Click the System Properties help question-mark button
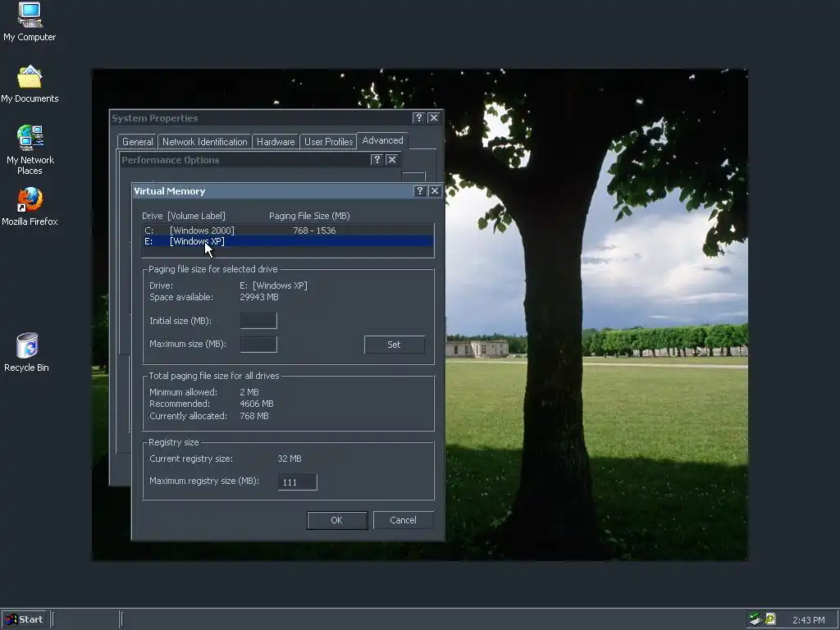 click(x=419, y=118)
